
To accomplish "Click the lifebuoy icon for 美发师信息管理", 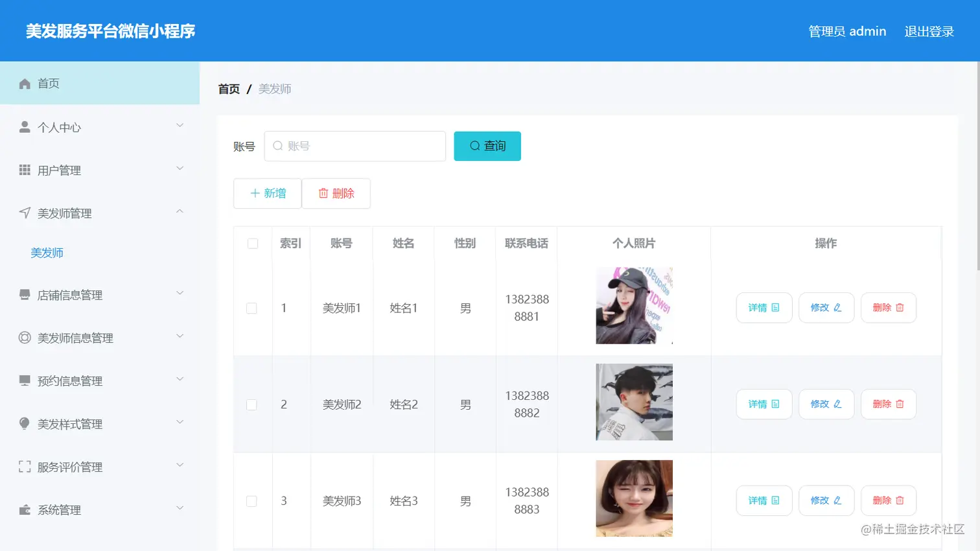I will [x=25, y=338].
